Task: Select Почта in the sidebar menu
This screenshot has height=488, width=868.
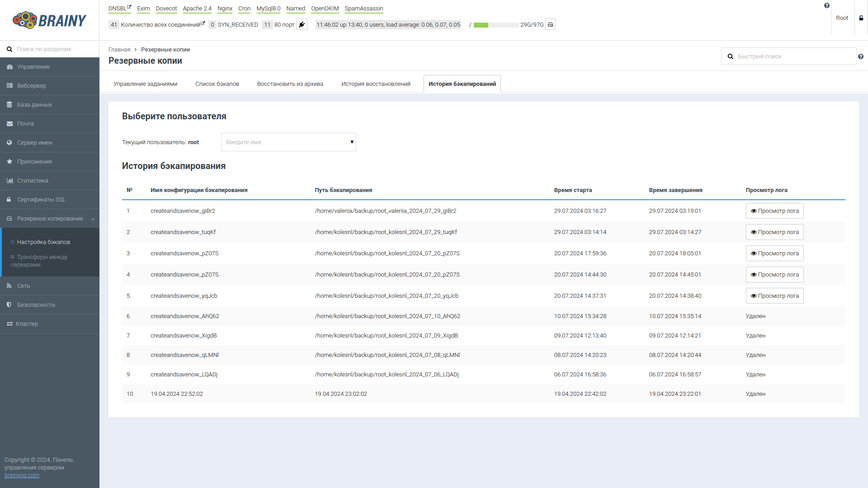Action: click(x=26, y=123)
